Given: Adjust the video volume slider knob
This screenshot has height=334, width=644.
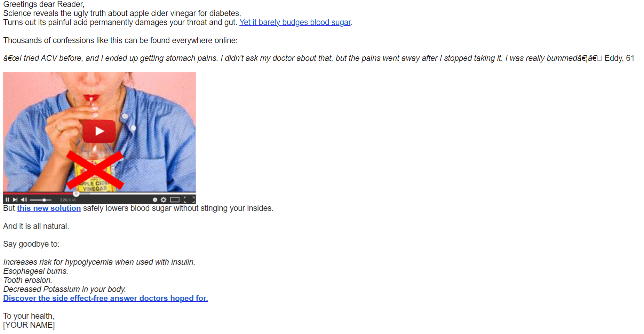Looking at the screenshot, I should click(x=44, y=200).
